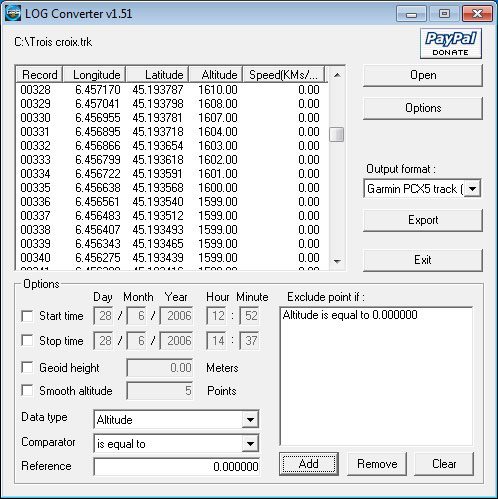Click the Stop time day field
This screenshot has height=499, width=498.
pyautogui.click(x=103, y=341)
